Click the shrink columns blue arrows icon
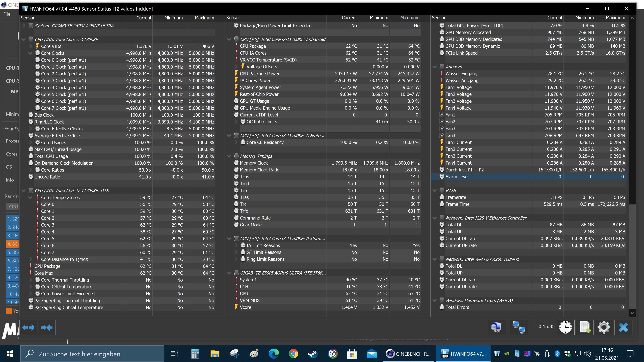 tap(47, 327)
